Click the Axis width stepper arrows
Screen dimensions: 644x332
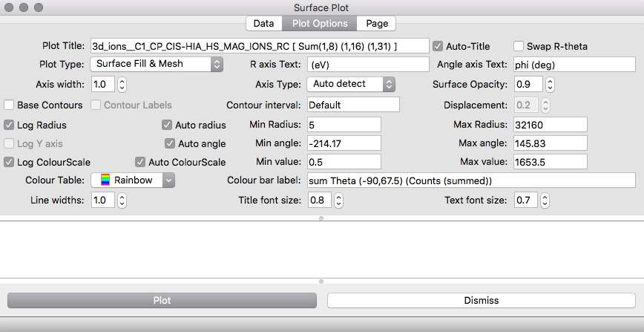point(122,85)
